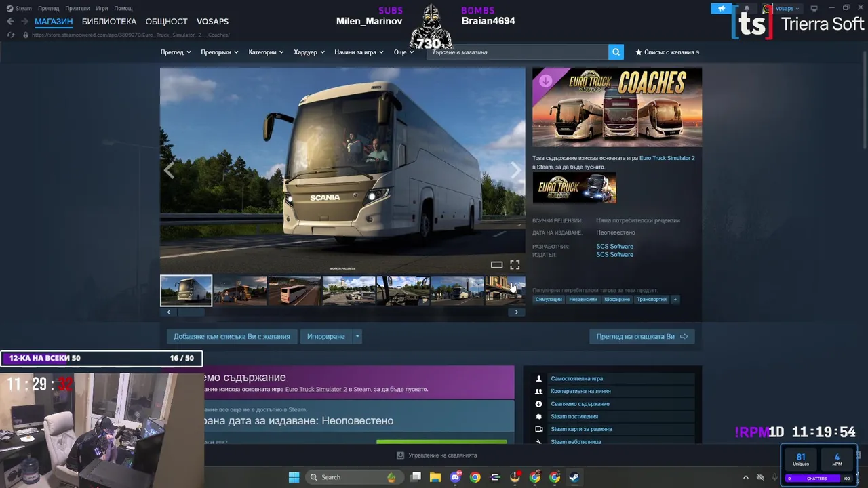Viewport: 868px width, 488px height.
Task: Open the Помощ menu
Action: (x=123, y=8)
